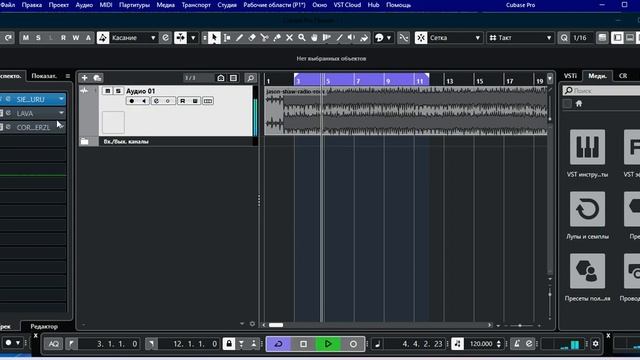Viewport: 640px width, 360px height.
Task: Enable record on Аудио 01 track
Action: (x=131, y=101)
